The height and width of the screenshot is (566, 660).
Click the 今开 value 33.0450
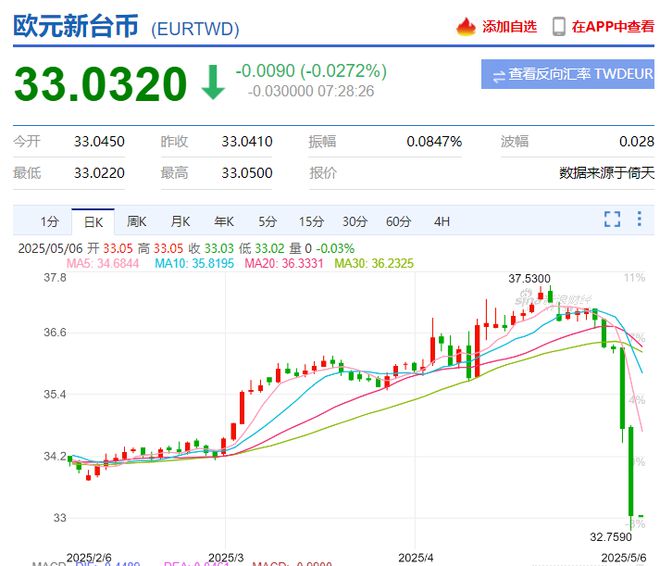click(x=99, y=141)
